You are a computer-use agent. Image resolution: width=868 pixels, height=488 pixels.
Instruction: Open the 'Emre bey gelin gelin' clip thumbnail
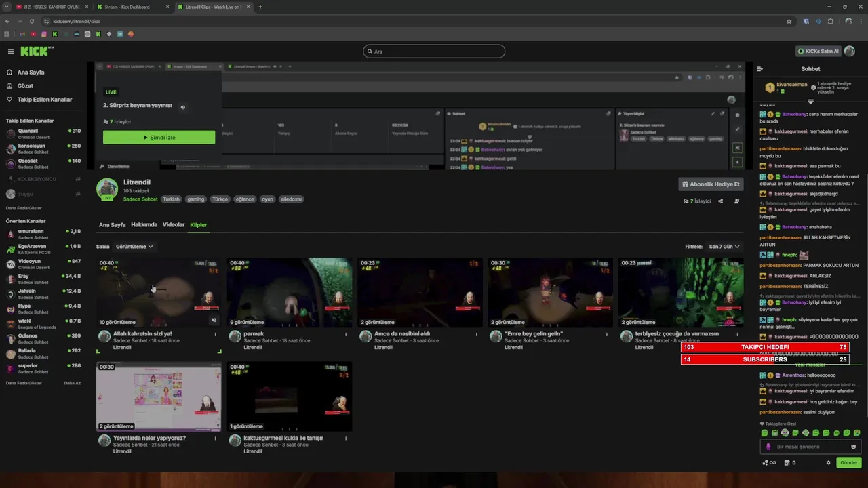[x=551, y=293]
